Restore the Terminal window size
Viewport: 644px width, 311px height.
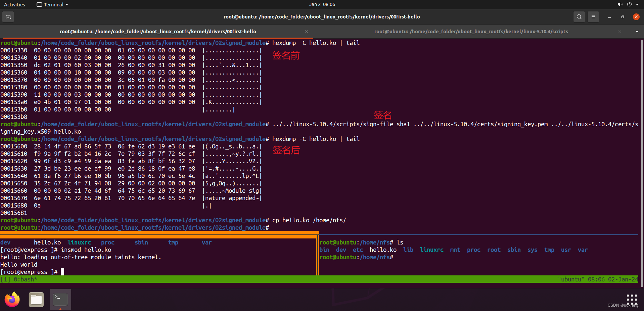point(623,17)
